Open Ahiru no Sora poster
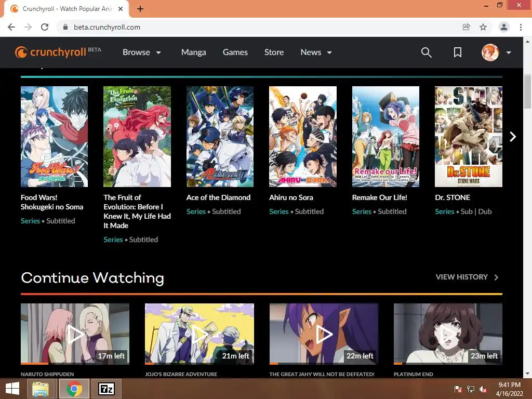Screen dimensions: 532x399 tap(303, 137)
